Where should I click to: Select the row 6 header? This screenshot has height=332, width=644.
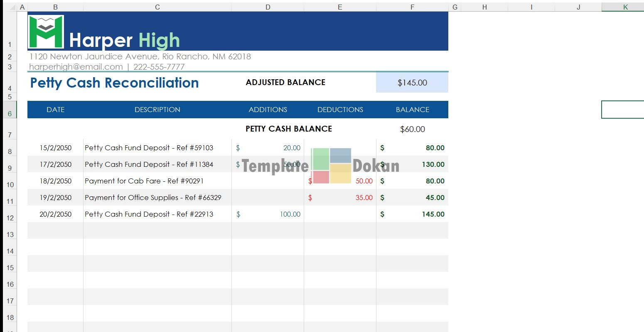[10, 113]
